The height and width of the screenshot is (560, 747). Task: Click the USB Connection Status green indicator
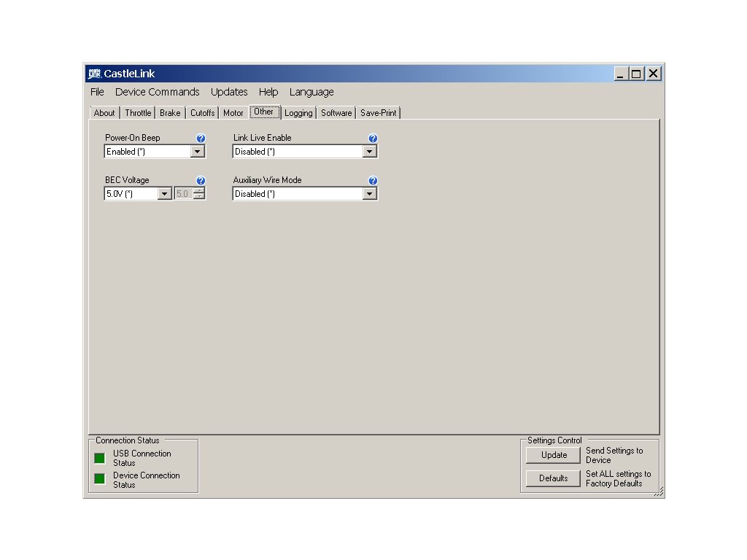click(x=99, y=458)
